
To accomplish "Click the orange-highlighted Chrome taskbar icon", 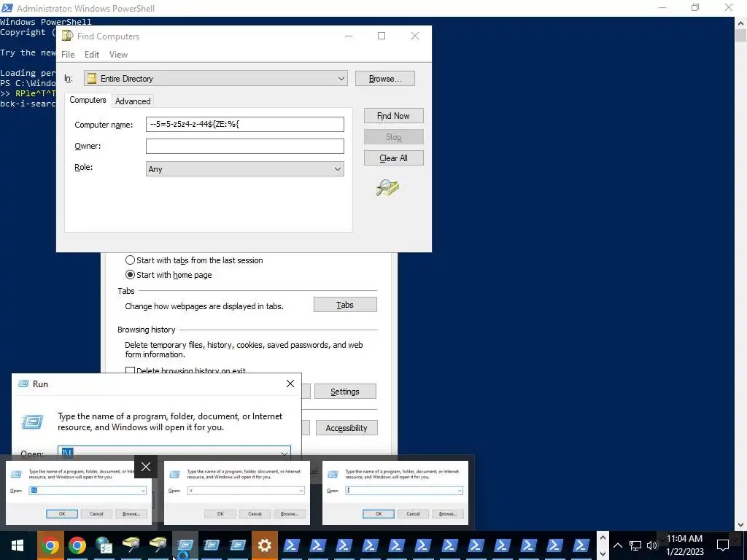I will pyautogui.click(x=50, y=545).
